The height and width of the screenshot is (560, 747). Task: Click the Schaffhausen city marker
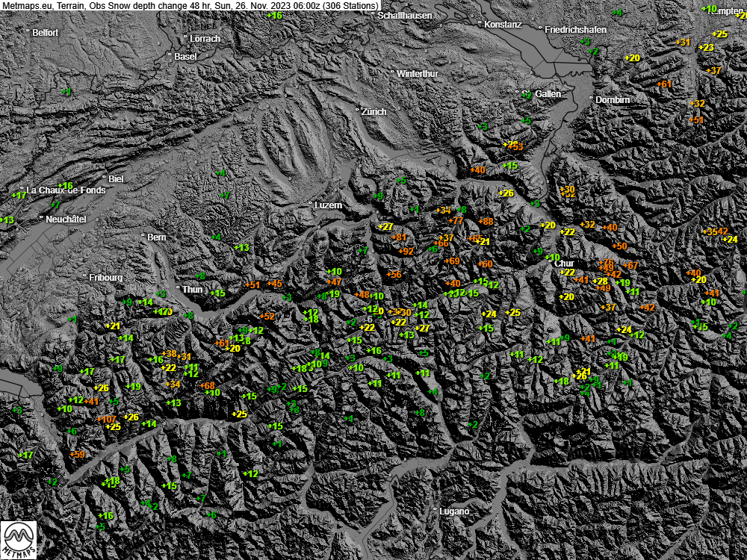pos(373,13)
